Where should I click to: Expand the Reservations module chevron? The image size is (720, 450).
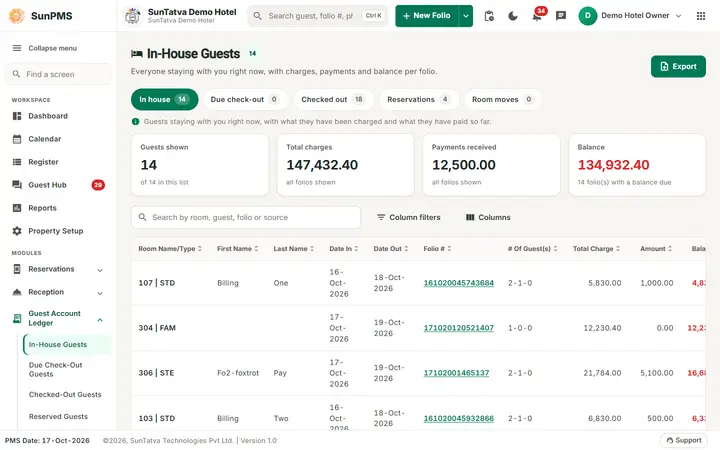point(100,270)
